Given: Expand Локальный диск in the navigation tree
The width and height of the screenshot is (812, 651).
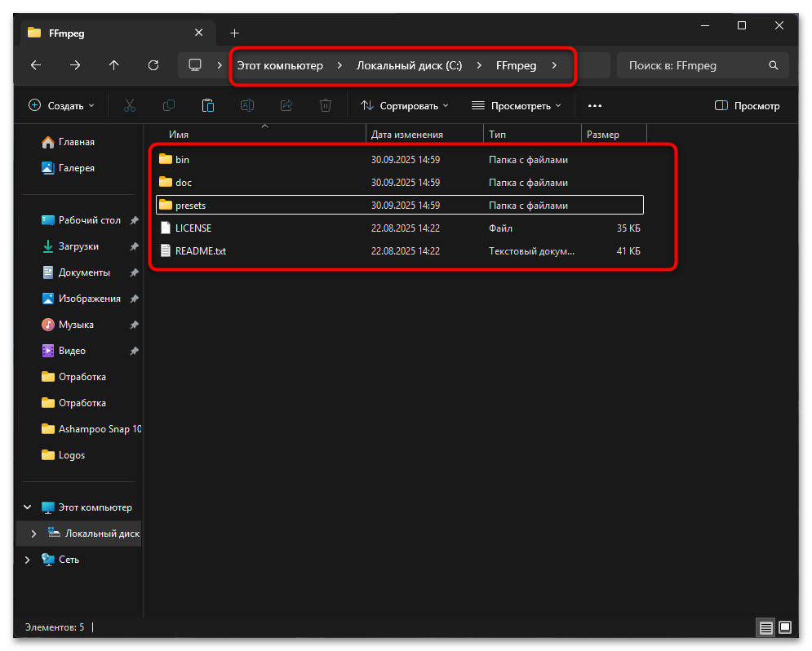Looking at the screenshot, I should pyautogui.click(x=33, y=533).
